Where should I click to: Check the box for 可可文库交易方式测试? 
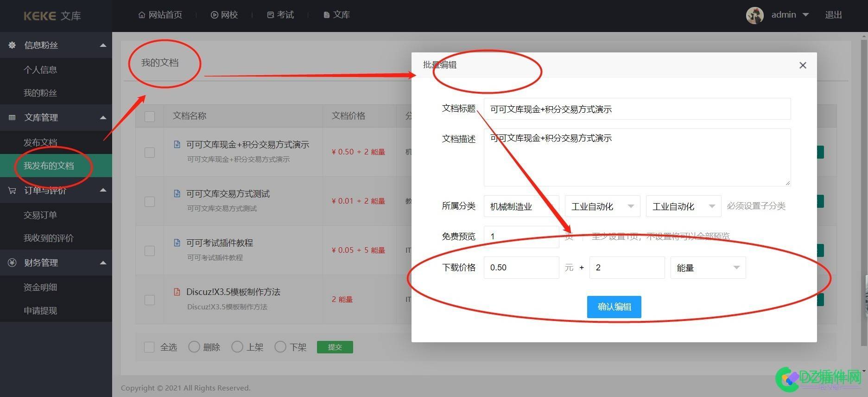point(150,202)
